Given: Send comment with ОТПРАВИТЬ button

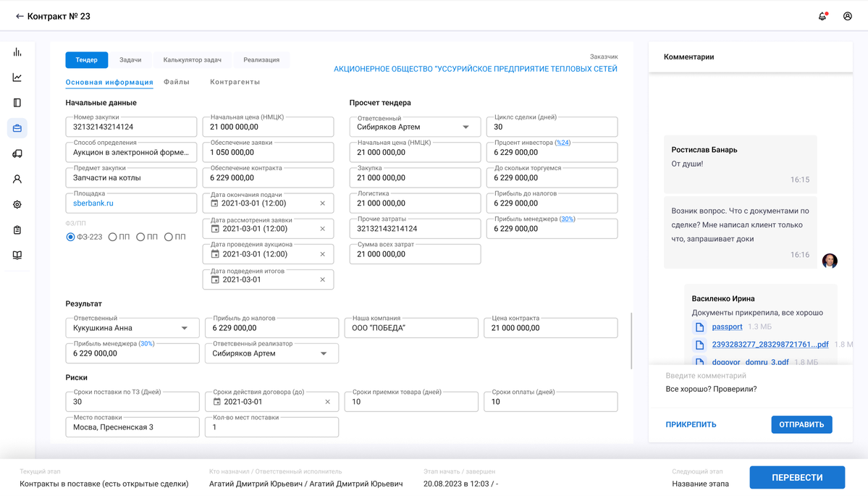Looking at the screenshot, I should [801, 424].
